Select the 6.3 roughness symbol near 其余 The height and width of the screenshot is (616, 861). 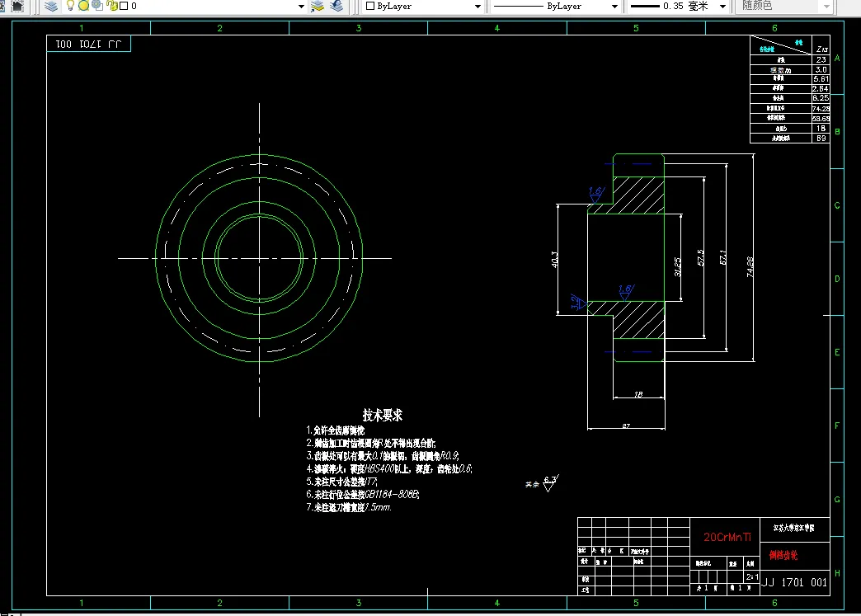[x=550, y=483]
